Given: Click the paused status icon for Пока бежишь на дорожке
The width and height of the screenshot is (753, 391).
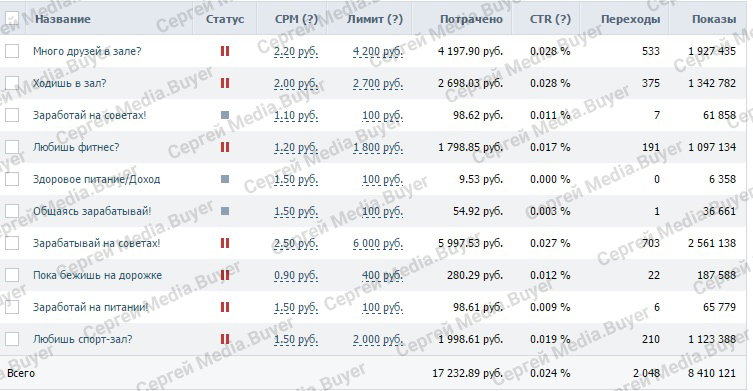Looking at the screenshot, I should (x=225, y=275).
